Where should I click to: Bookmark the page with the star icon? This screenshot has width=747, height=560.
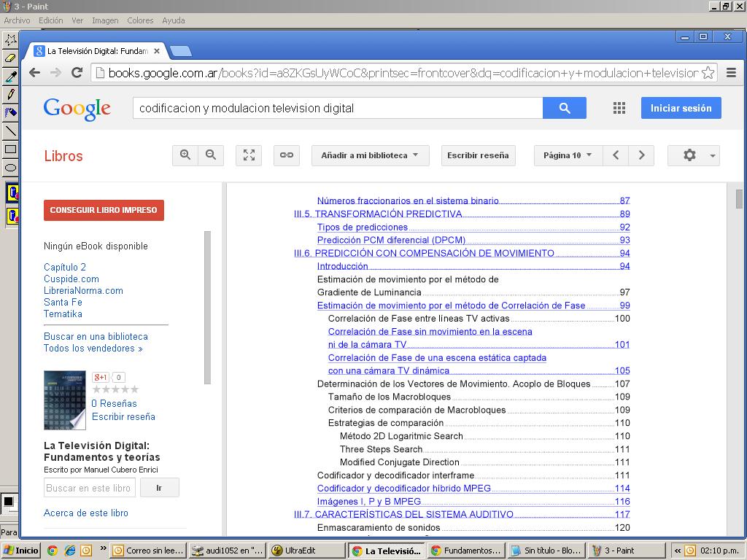[x=708, y=73]
